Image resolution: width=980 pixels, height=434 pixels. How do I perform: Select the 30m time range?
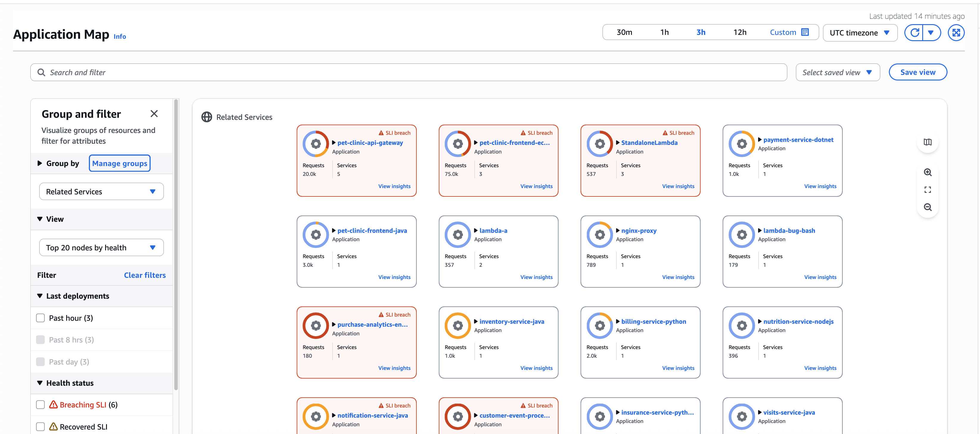[x=625, y=32]
